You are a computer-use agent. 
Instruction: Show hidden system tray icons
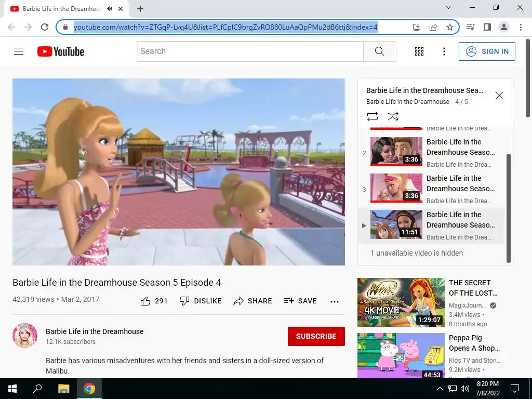click(440, 389)
